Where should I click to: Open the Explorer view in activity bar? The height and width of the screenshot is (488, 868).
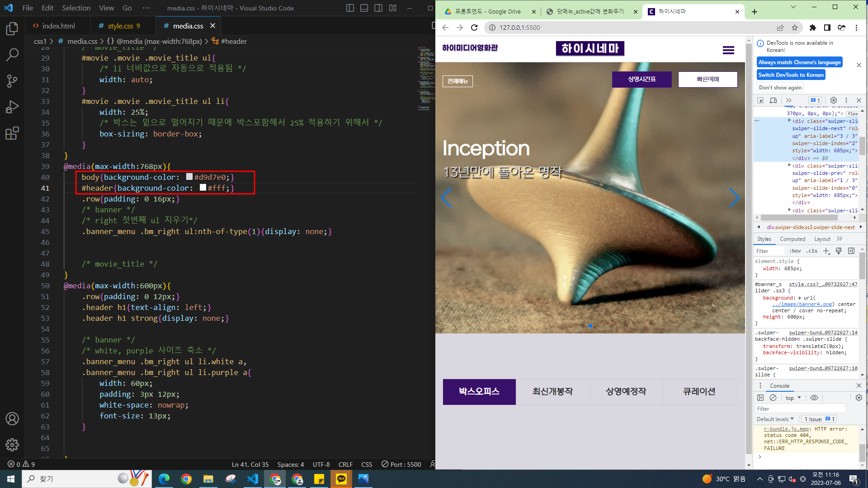tap(12, 29)
